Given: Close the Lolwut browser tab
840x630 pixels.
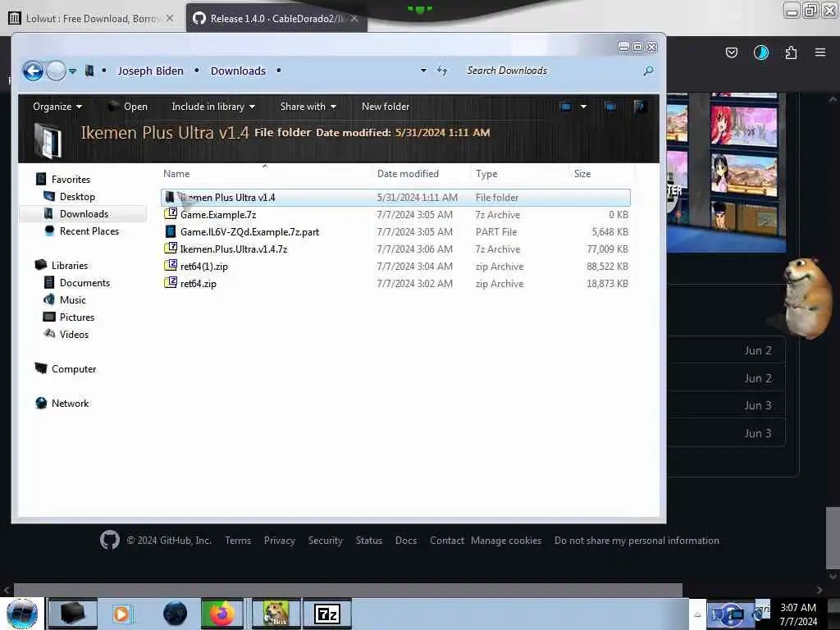Looking at the screenshot, I should (x=170, y=18).
